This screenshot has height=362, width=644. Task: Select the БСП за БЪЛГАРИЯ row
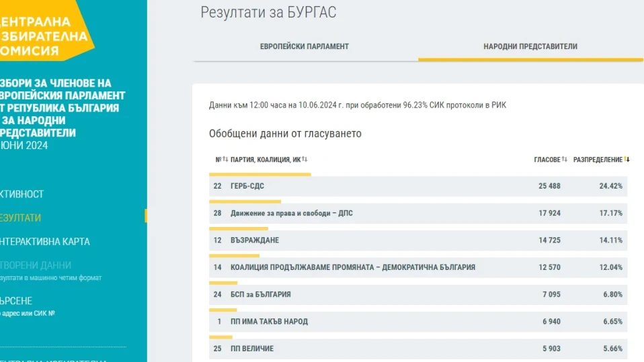pos(418,294)
